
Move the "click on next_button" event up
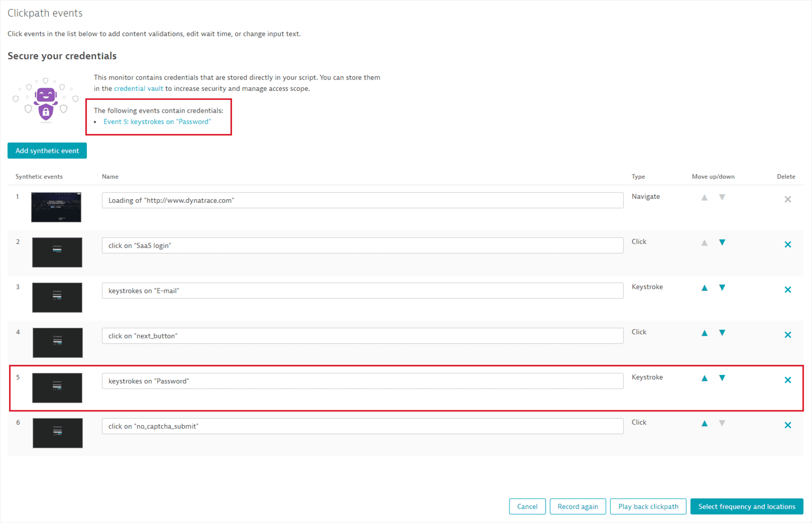coord(704,333)
